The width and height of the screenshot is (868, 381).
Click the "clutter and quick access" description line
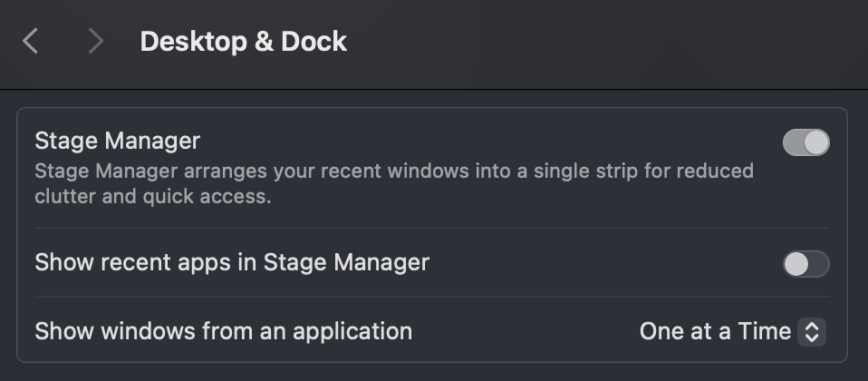point(153,196)
